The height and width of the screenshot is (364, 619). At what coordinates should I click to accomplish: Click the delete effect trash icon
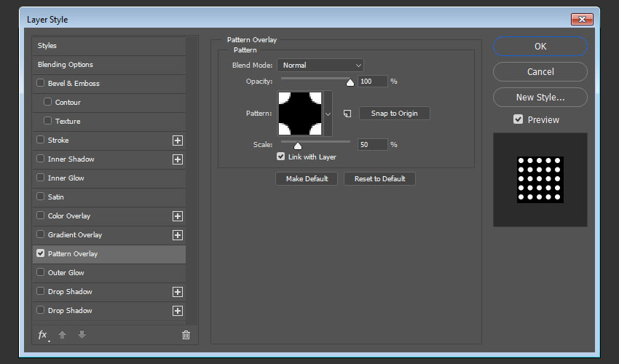click(186, 335)
